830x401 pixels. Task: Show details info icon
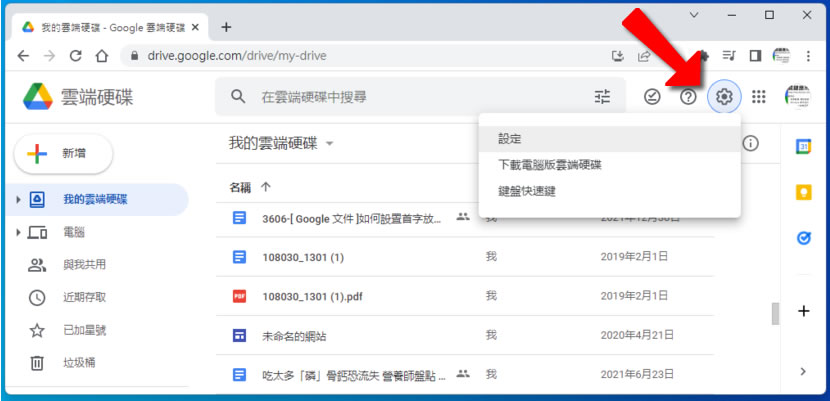coord(751,143)
